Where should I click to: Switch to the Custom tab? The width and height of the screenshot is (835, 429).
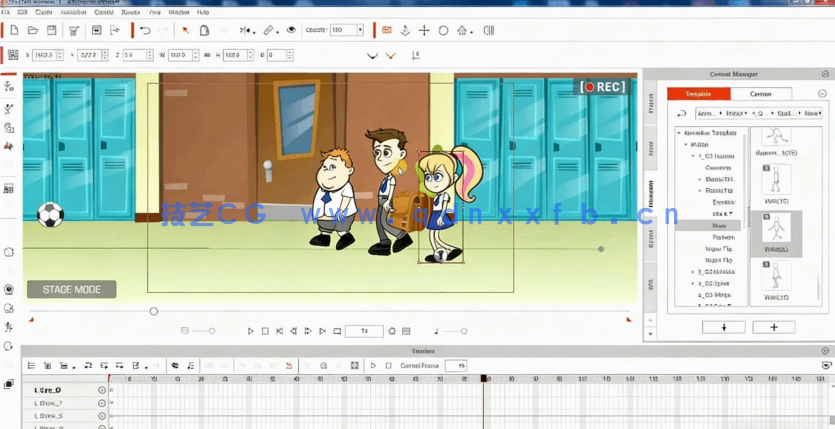[761, 94]
